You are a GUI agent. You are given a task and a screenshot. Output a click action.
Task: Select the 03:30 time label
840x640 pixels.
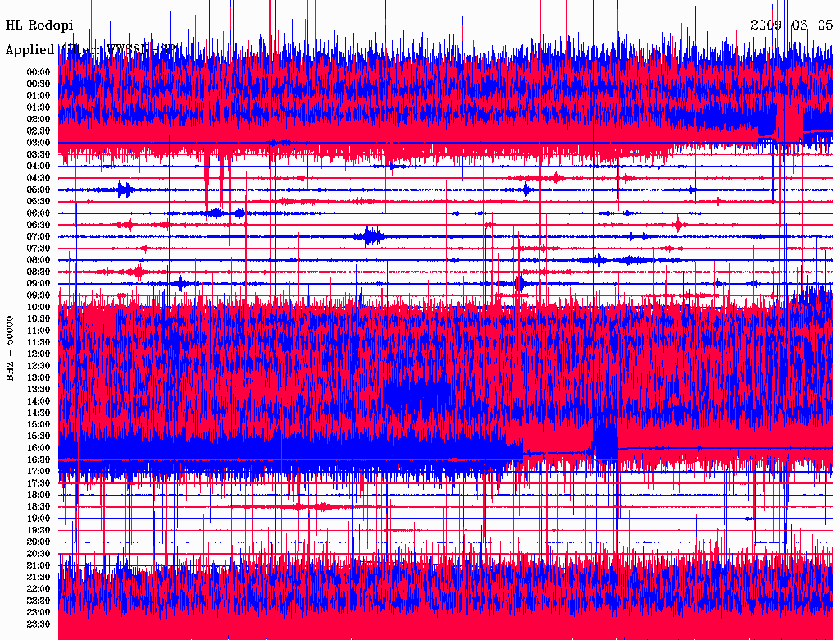pyautogui.click(x=39, y=155)
